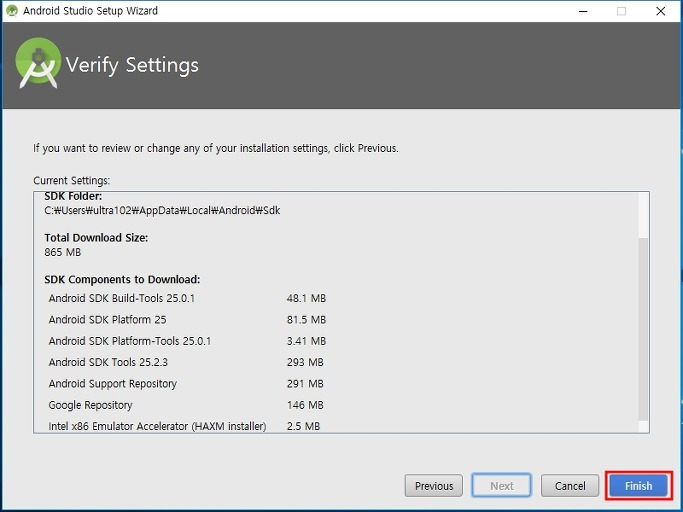Go back with the Previous button
683x512 pixels.
click(434, 485)
